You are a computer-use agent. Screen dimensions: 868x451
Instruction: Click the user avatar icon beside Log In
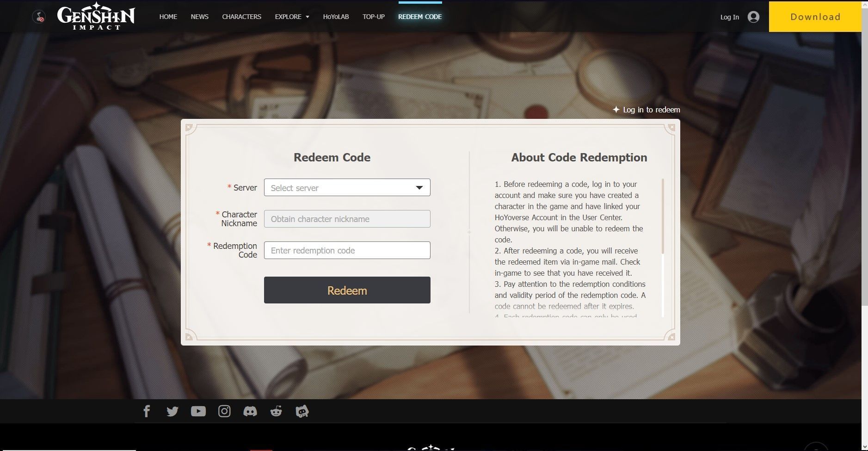click(x=753, y=17)
